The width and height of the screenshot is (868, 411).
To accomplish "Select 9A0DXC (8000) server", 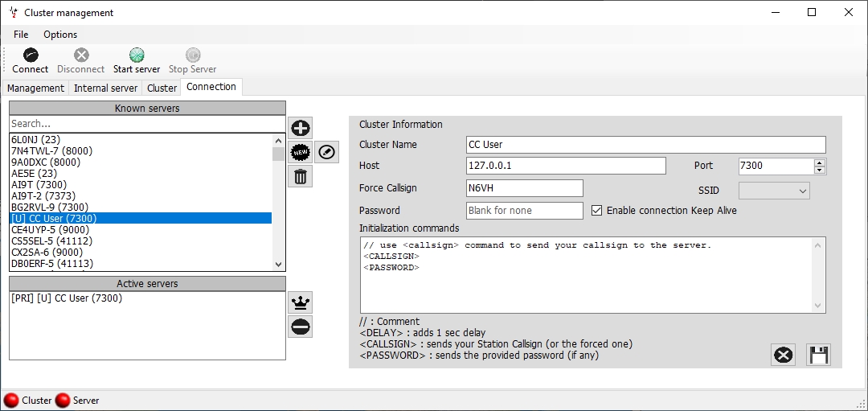I will pyautogui.click(x=141, y=162).
